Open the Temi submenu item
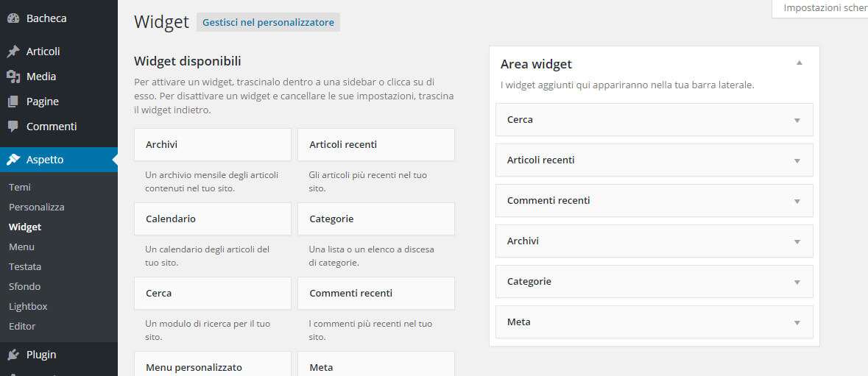 pos(20,188)
